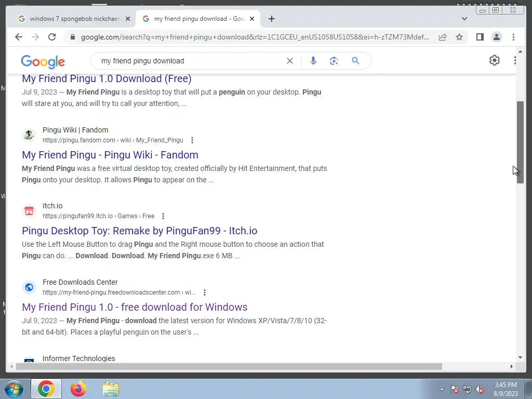This screenshot has height=399, width=532.
Task: Click the Itch.io site favicon
Action: click(x=29, y=211)
